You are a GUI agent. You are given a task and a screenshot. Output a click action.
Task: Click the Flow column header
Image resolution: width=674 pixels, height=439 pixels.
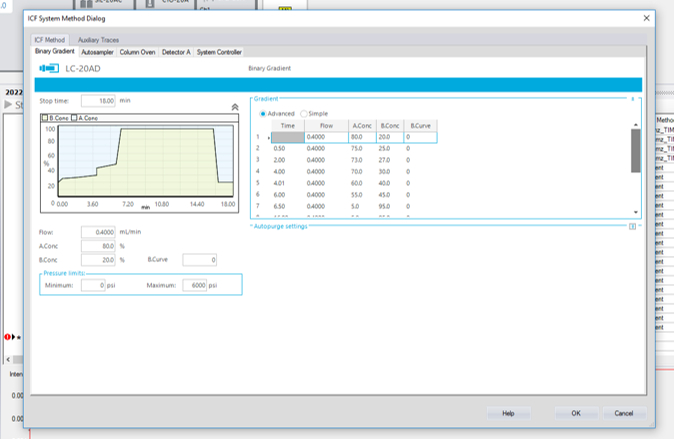[x=326, y=126]
